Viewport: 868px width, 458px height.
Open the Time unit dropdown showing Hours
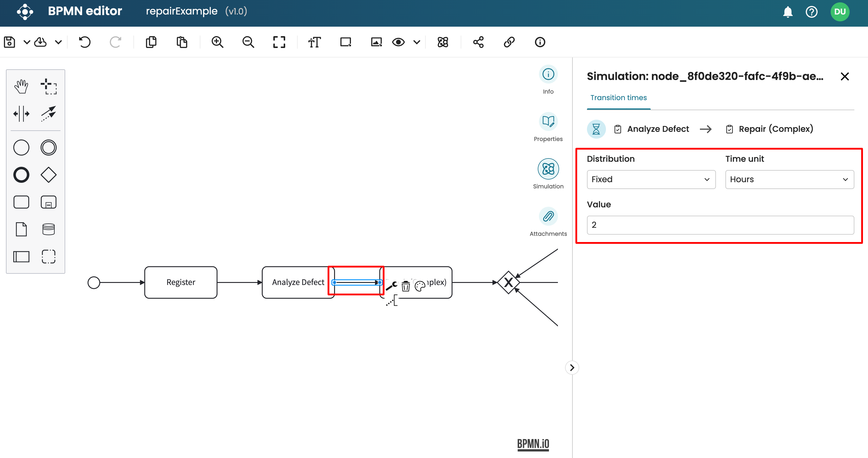tap(789, 180)
